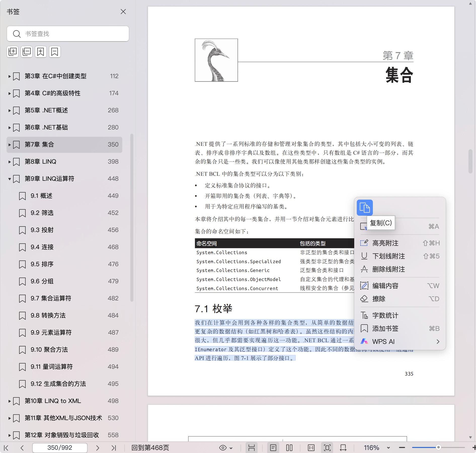Click the add bookmark icon in sidebar toolbar
Viewport: 476px width, 453px height.
(41, 52)
